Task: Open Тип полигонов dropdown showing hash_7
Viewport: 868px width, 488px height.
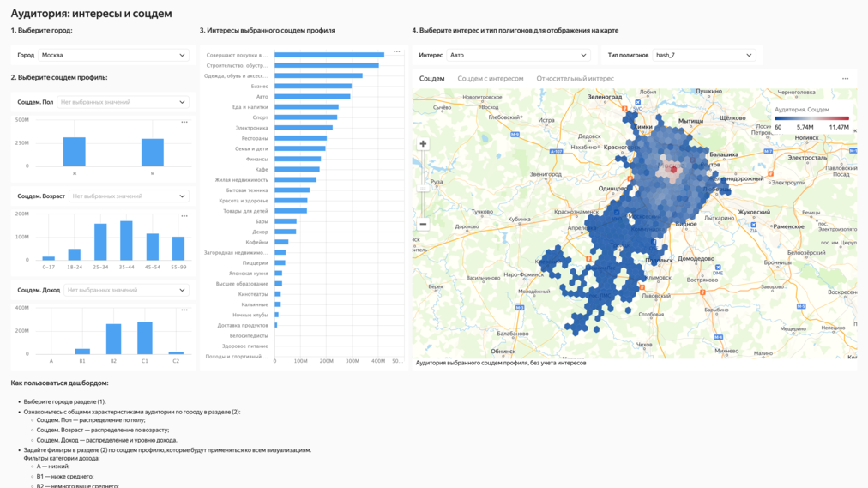Action: pyautogui.click(x=703, y=55)
